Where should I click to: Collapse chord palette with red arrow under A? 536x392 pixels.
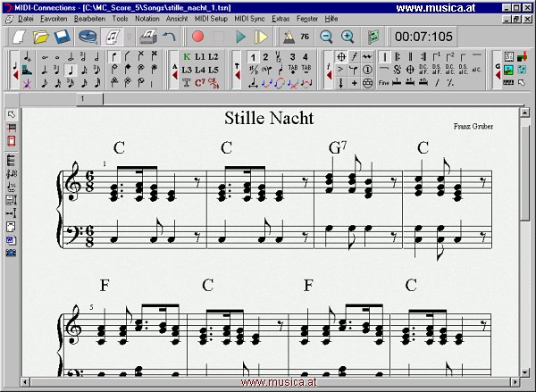pos(175,75)
